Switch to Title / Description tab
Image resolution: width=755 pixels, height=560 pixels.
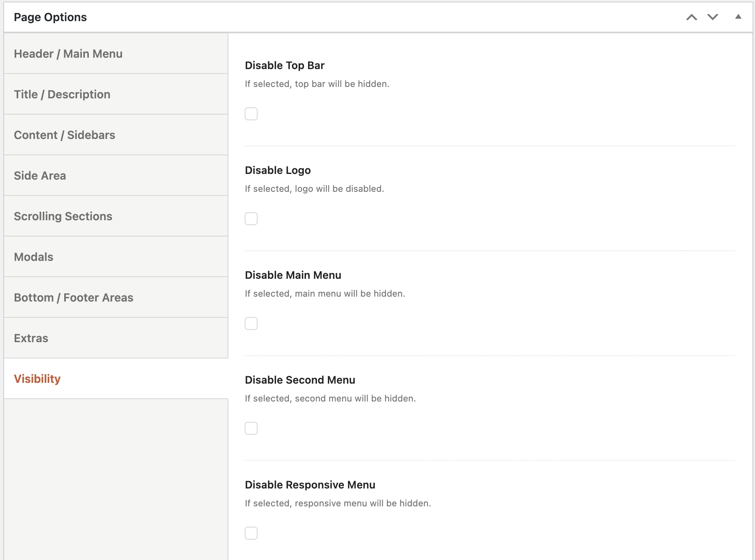coord(62,94)
